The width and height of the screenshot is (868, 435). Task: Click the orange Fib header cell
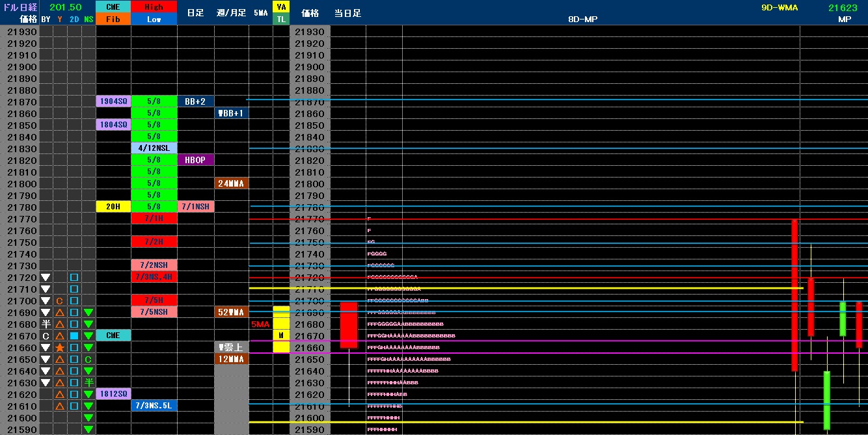[x=113, y=20]
